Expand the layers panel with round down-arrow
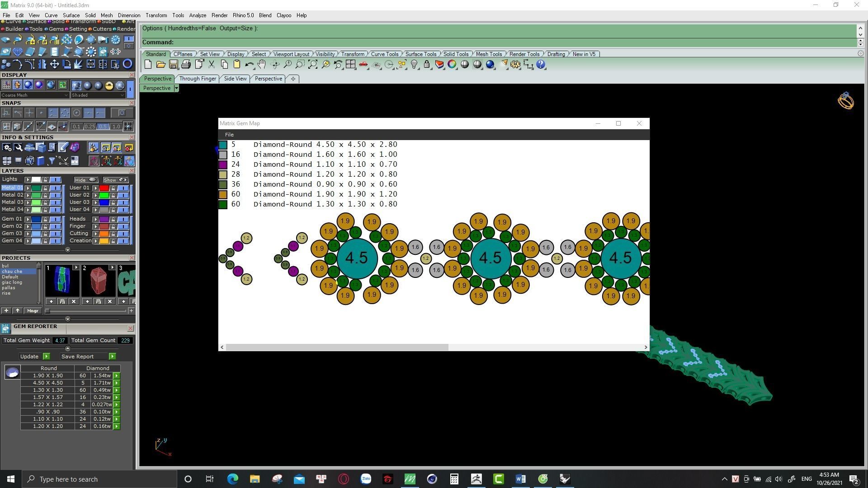 coord(68,250)
